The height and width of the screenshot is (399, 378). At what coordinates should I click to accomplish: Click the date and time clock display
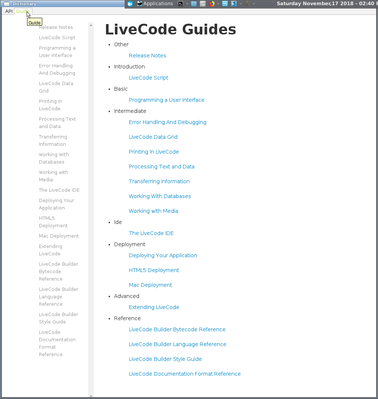(x=325, y=4)
